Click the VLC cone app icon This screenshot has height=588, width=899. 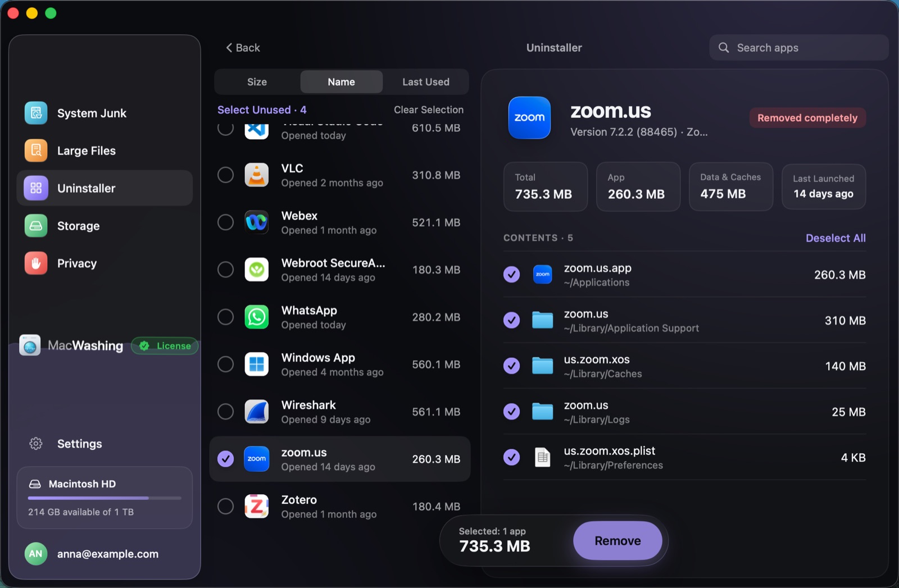257,175
